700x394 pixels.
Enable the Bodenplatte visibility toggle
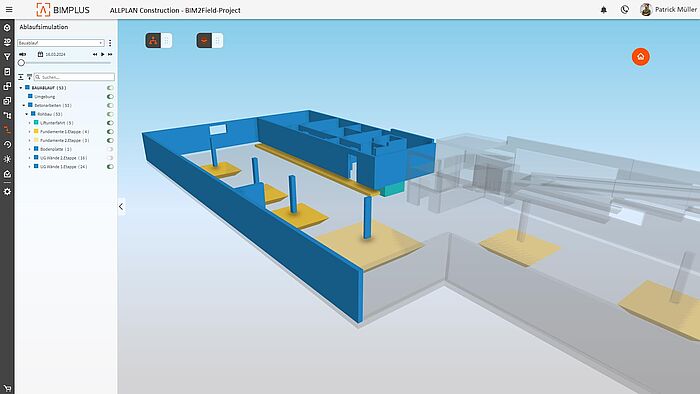(110, 149)
